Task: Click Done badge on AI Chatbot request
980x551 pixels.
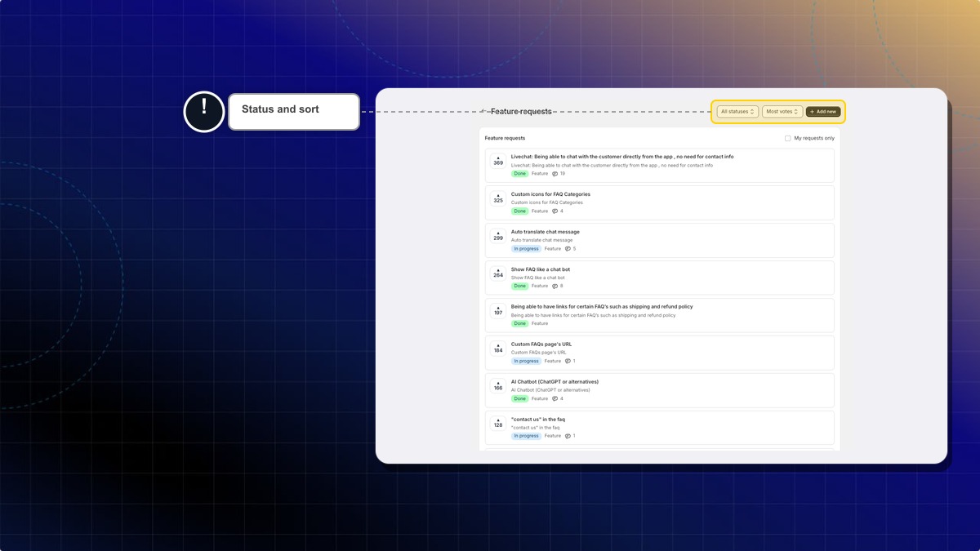Action: 519,399
